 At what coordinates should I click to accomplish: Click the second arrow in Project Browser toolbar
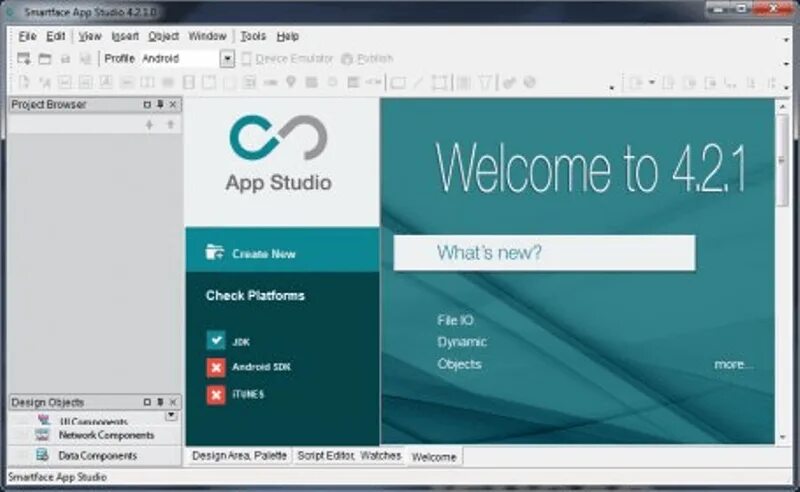point(171,124)
